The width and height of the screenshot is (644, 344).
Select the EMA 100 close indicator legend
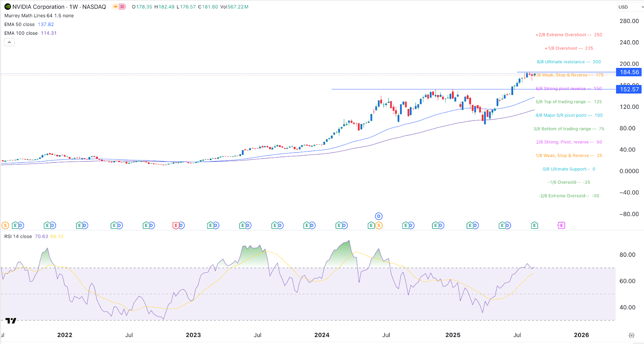21,33
